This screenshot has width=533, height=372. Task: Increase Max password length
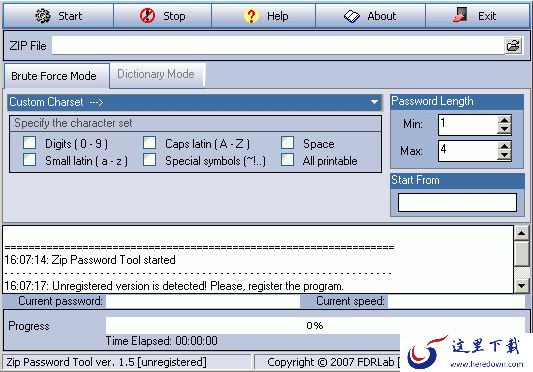(x=505, y=146)
